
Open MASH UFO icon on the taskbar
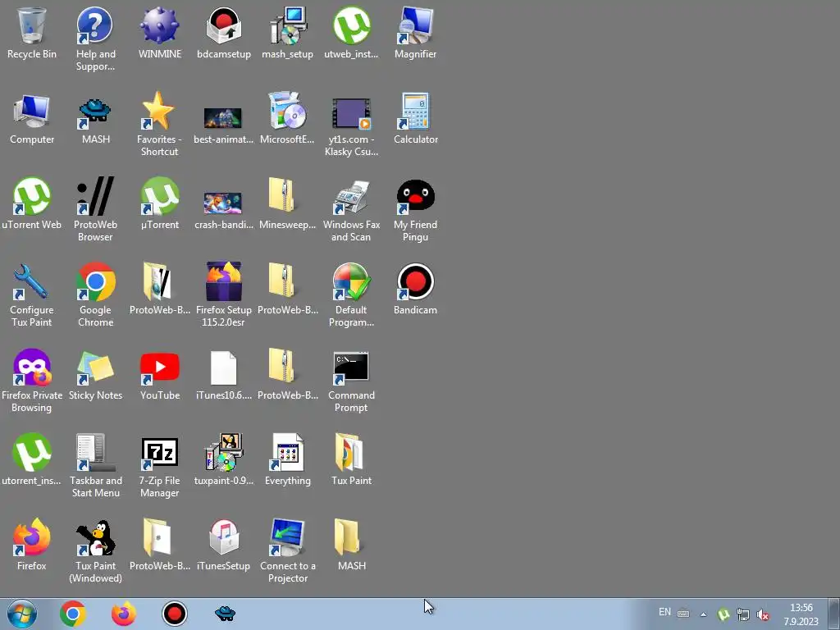click(225, 614)
